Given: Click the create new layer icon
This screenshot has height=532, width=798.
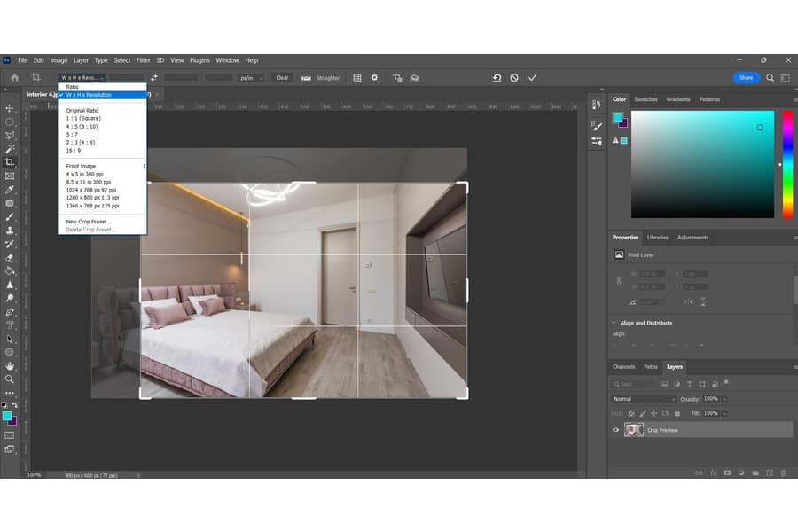Looking at the screenshot, I should click(770, 473).
